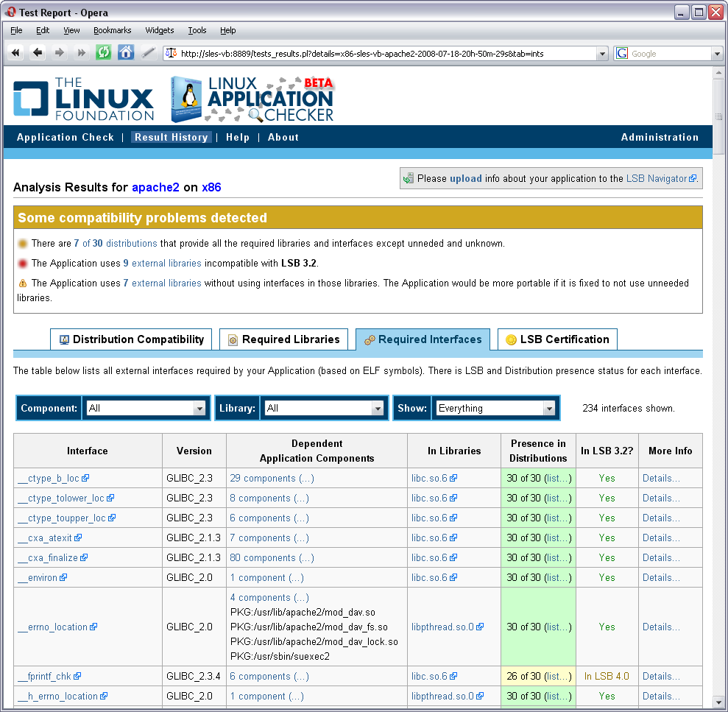Click external link icon next to __ctype_toupper_loc
Image resolution: width=728 pixels, height=712 pixels.
coord(112,518)
